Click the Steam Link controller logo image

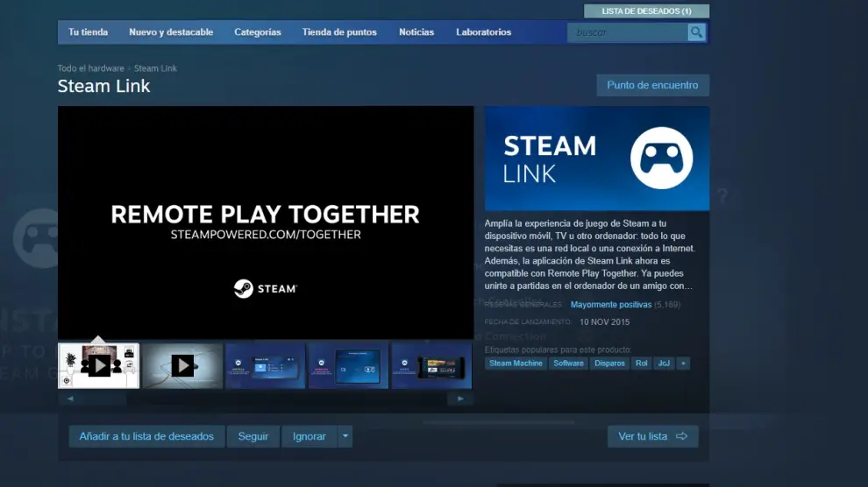click(x=661, y=159)
